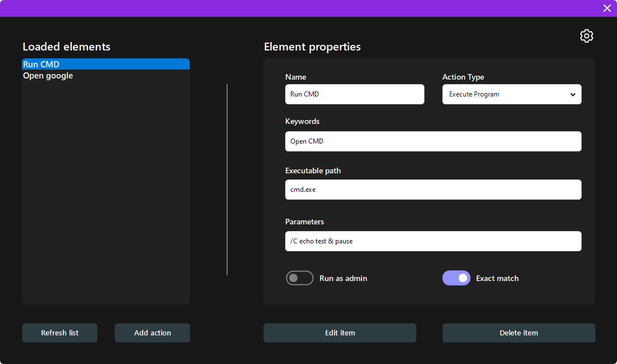Click the Add action button

152,333
